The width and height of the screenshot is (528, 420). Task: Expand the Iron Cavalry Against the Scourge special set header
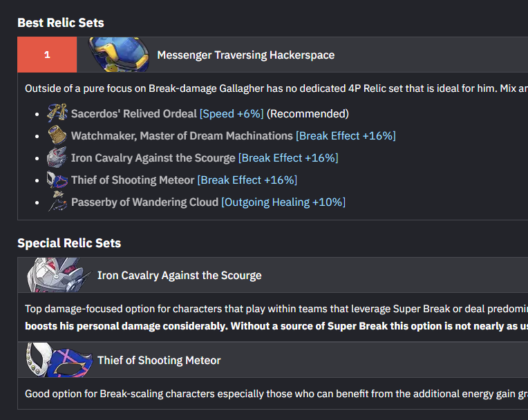pos(273,275)
